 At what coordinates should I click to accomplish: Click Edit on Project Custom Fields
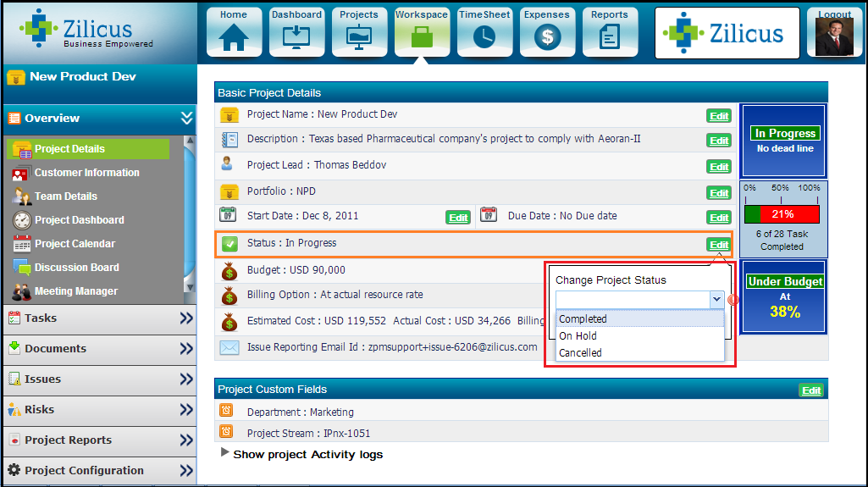811,390
